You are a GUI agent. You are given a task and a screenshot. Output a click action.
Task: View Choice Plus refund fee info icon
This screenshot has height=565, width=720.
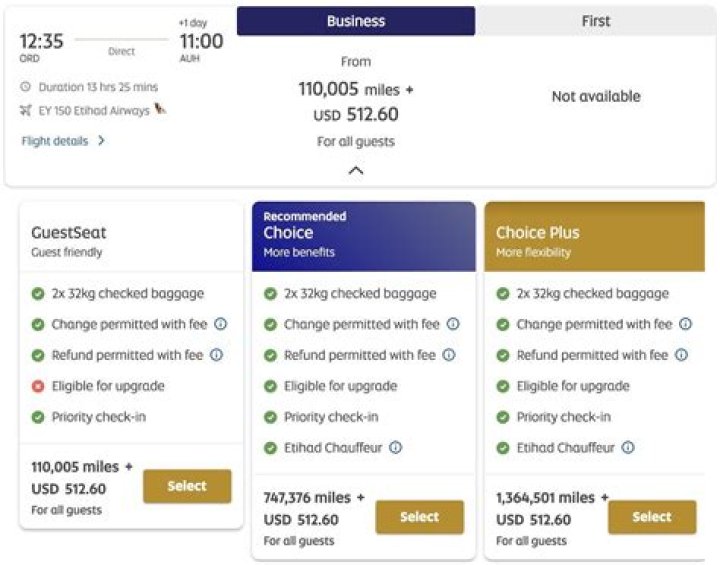[x=681, y=355]
